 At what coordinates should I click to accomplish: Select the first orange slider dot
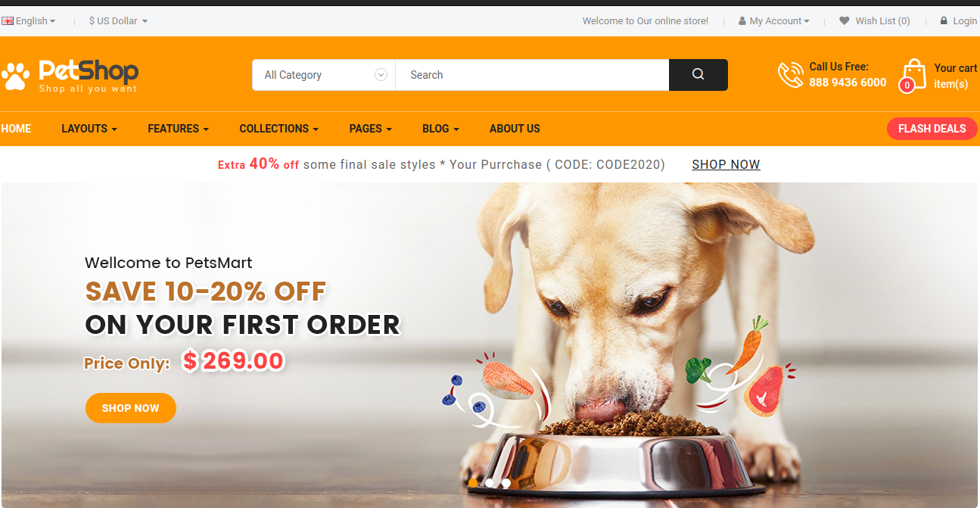[473, 482]
